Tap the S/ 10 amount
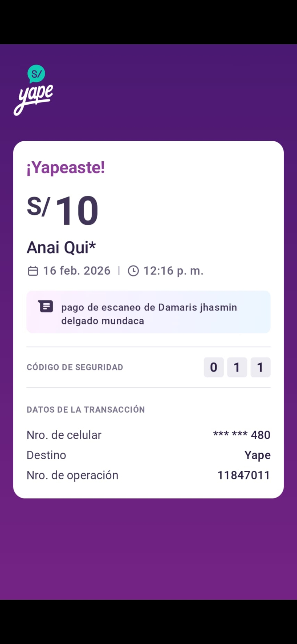The image size is (297, 644). (63, 210)
